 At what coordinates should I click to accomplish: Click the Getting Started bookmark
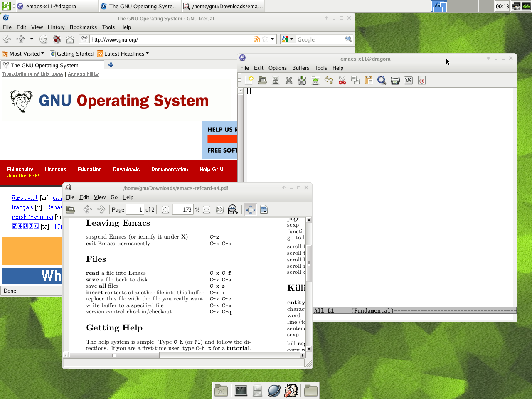71,54
